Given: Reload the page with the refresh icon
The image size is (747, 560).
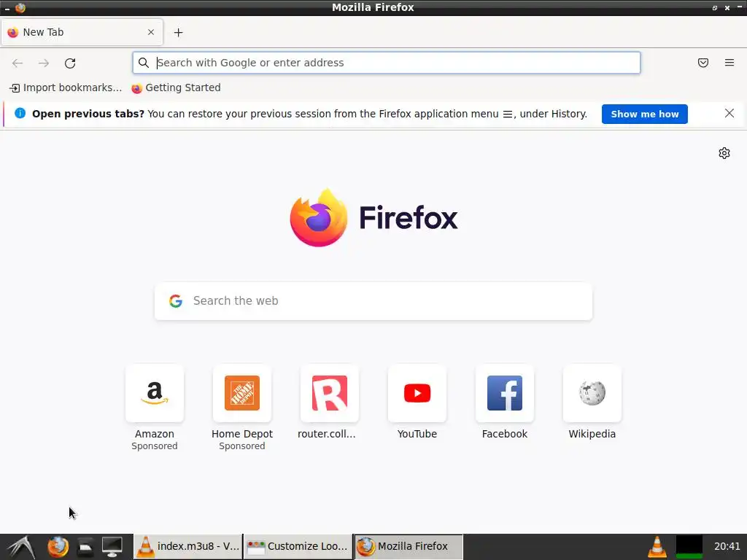Looking at the screenshot, I should (x=70, y=63).
